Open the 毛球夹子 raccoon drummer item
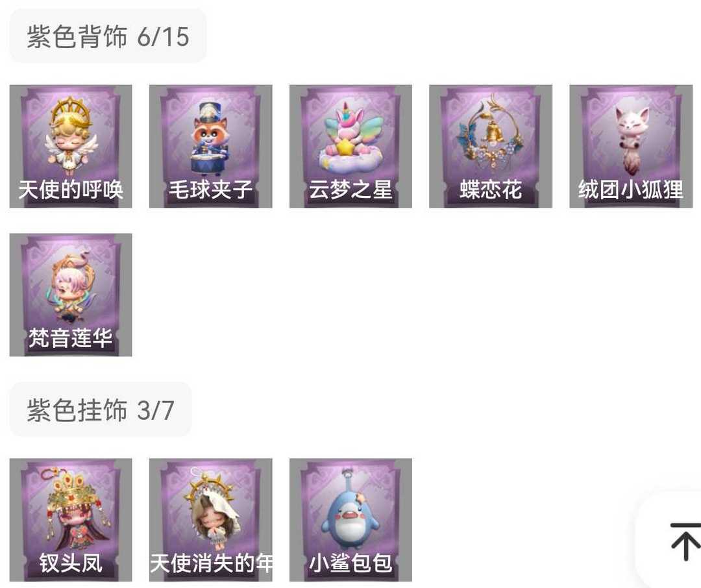The height and width of the screenshot is (588, 701). pyautogui.click(x=210, y=146)
